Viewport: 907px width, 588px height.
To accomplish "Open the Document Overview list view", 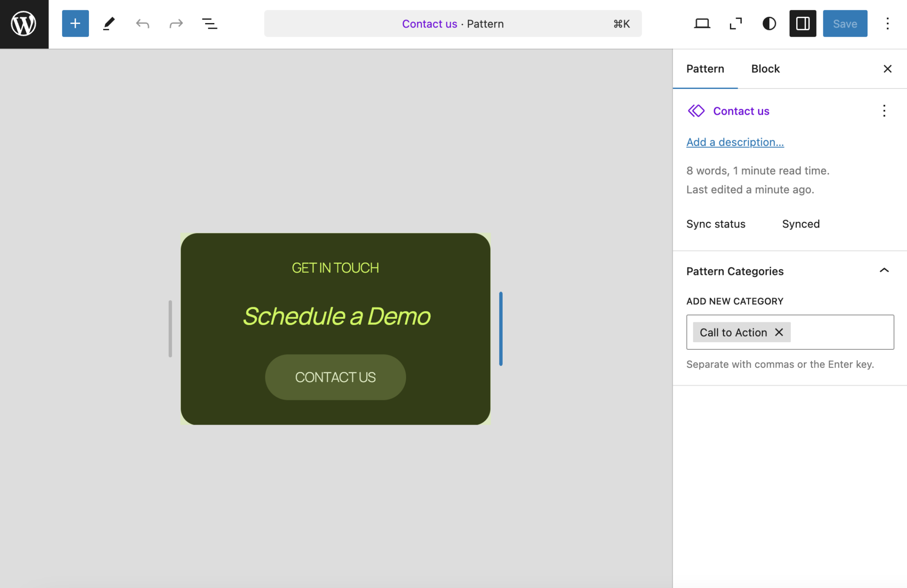I will pyautogui.click(x=209, y=23).
